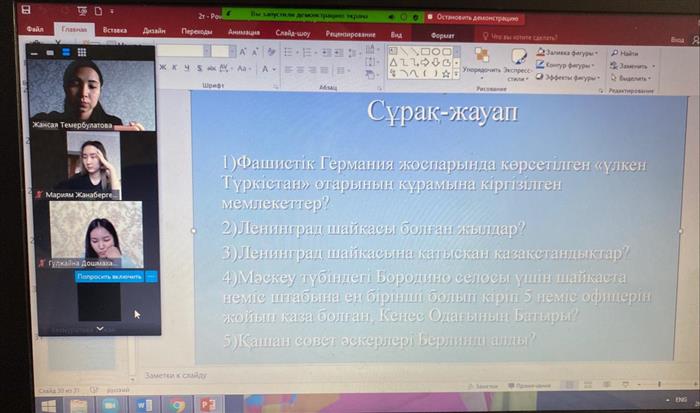This screenshot has width=700, height=413.
Task: Toggle underline text formatting
Action: [186, 69]
